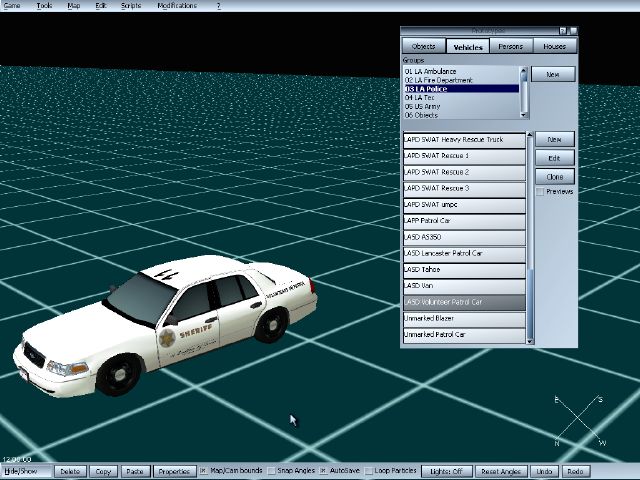The image size is (640, 480).
Task: Switch to the Vehicles tab
Action: 468,47
